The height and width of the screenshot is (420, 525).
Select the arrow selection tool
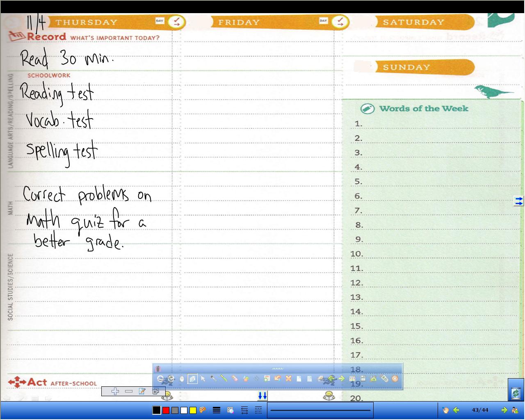click(x=203, y=379)
